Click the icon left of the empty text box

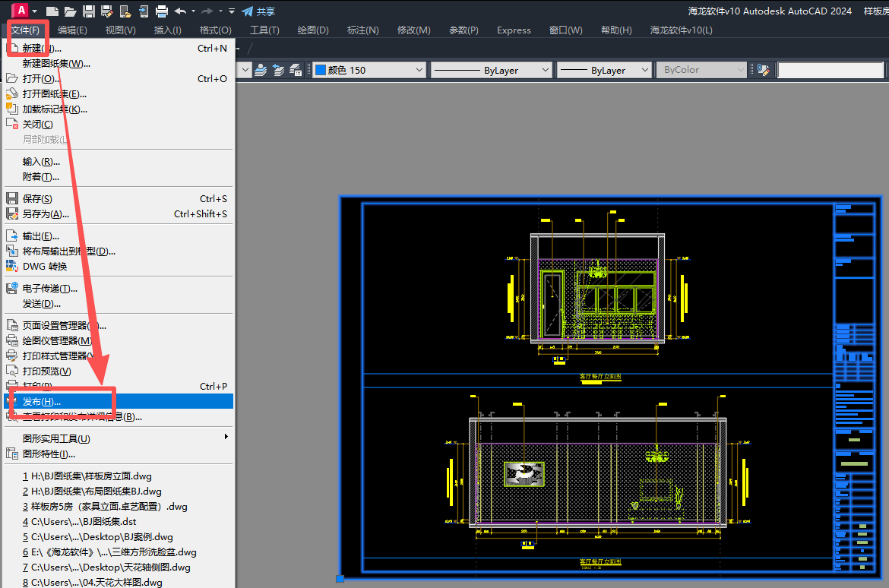763,70
